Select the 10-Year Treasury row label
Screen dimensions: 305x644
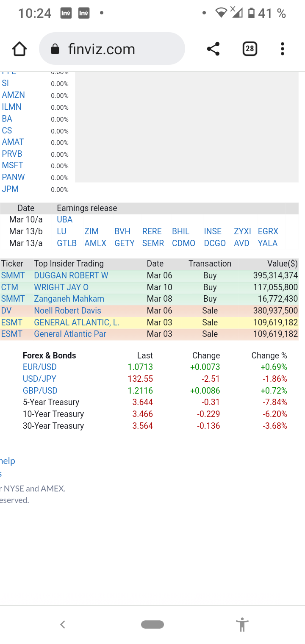[53, 414]
